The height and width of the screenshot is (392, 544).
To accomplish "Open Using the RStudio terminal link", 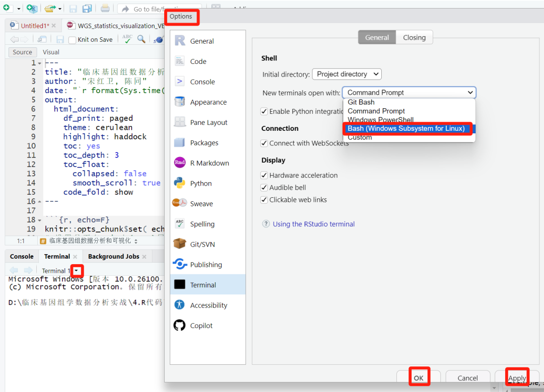I will tap(314, 224).
